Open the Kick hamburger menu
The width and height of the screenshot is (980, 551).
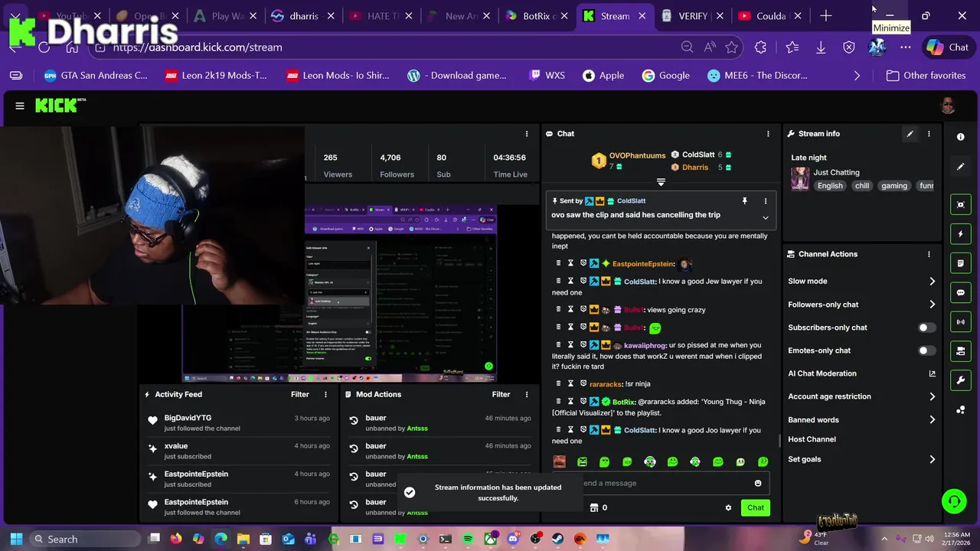pos(20,106)
